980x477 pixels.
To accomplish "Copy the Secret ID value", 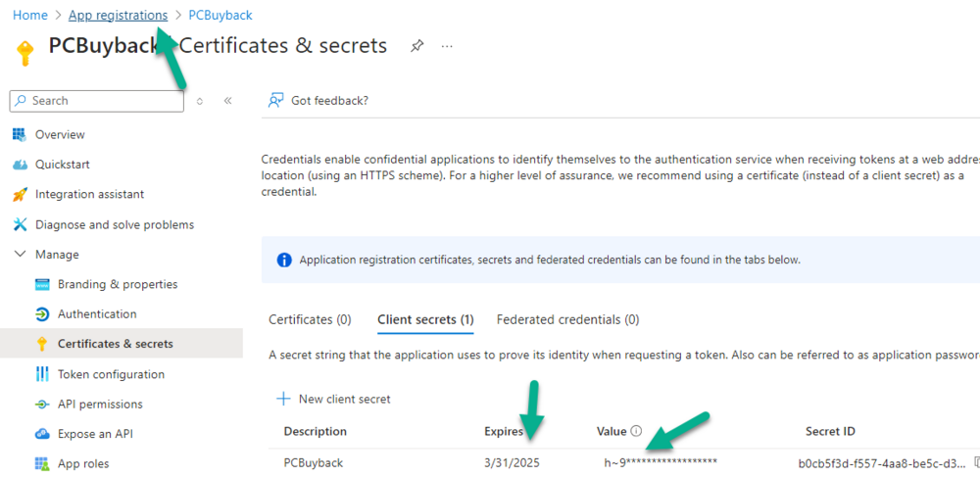I will coord(977,462).
